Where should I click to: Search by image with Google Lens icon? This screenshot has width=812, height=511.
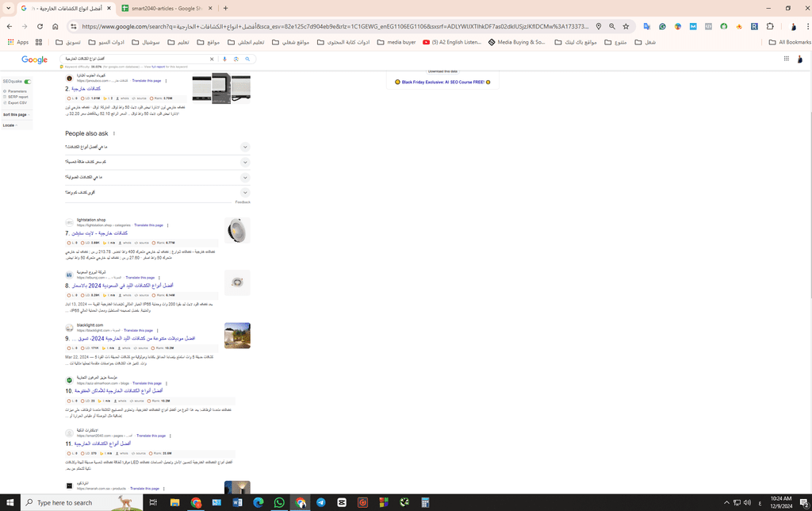click(236, 59)
